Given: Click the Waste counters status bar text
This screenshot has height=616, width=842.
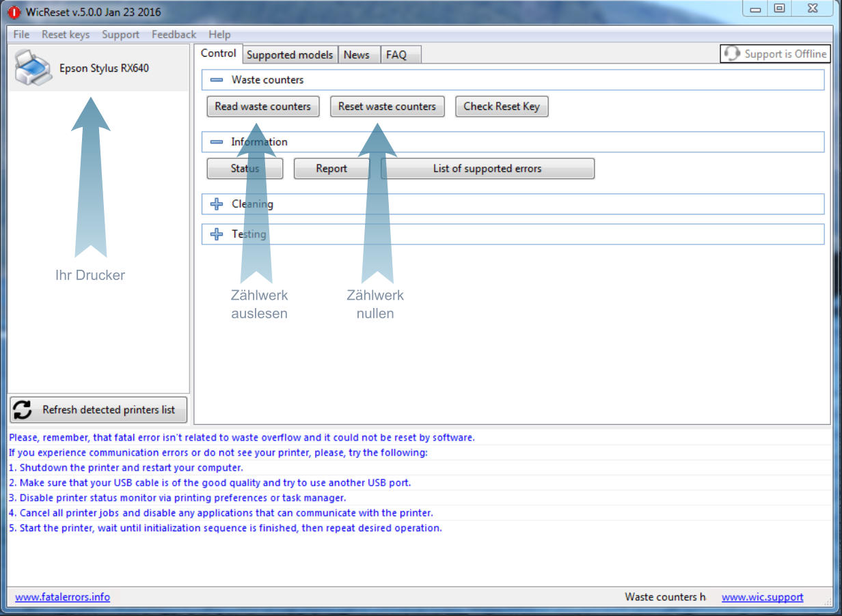Looking at the screenshot, I should tap(665, 597).
